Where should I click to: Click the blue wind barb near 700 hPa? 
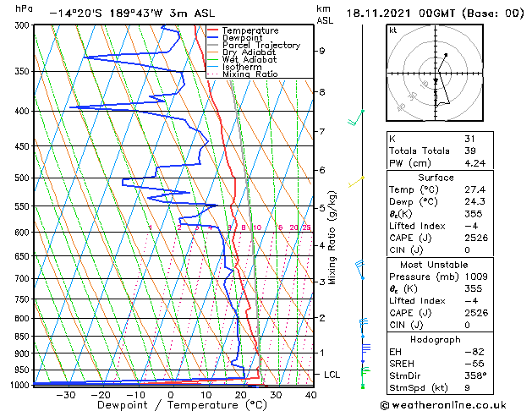click(x=360, y=270)
